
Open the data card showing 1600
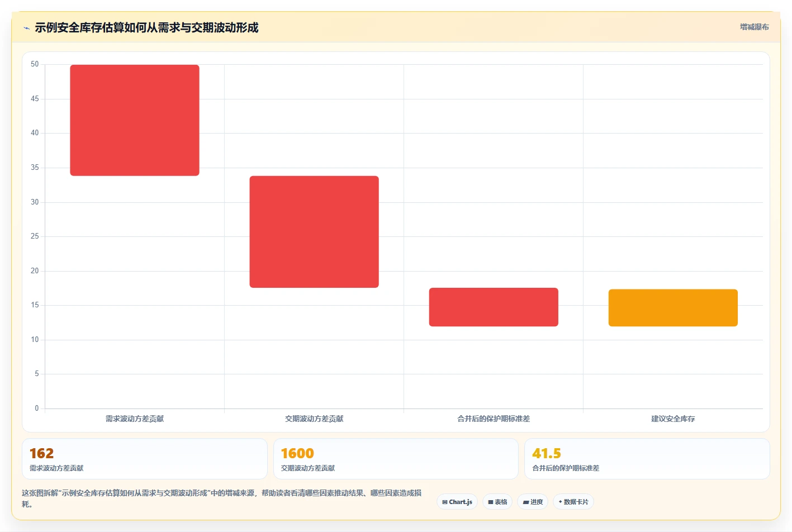396,459
